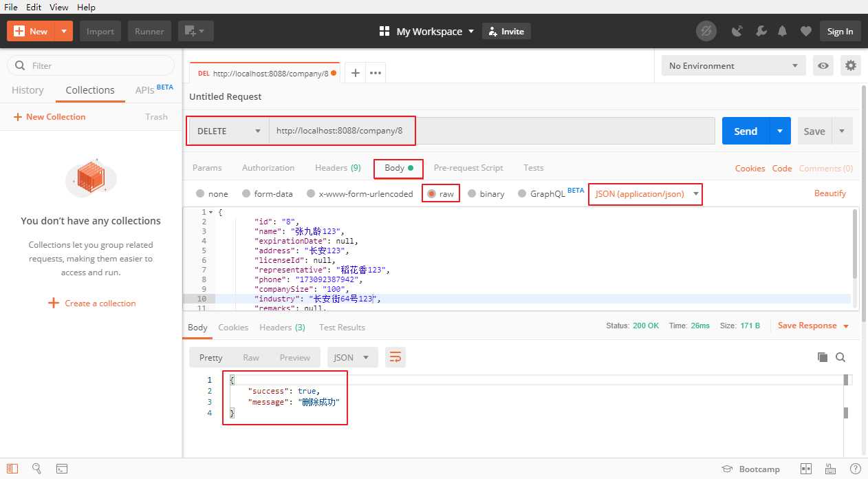Open the response Headers (3) tab
The image size is (868, 479).
(x=282, y=328)
